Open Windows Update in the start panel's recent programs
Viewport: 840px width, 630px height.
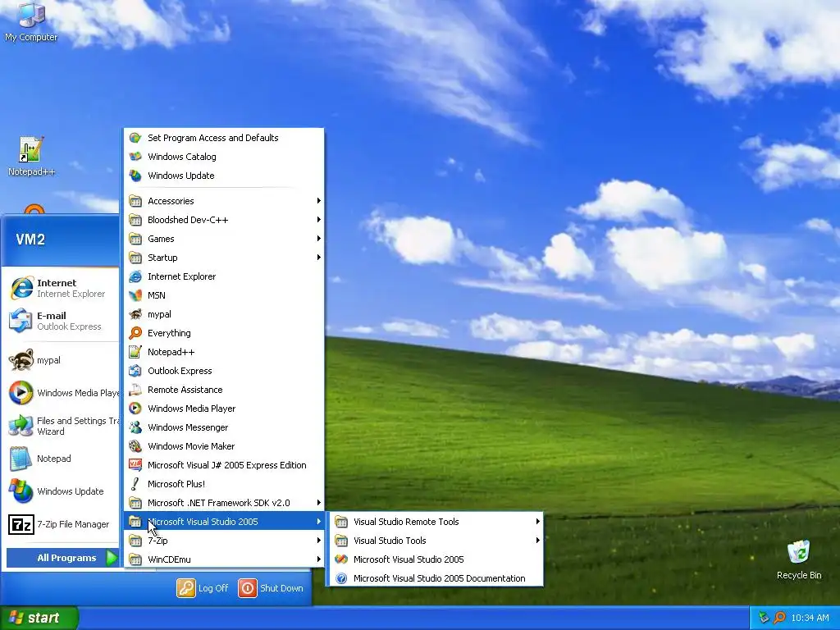click(62, 491)
